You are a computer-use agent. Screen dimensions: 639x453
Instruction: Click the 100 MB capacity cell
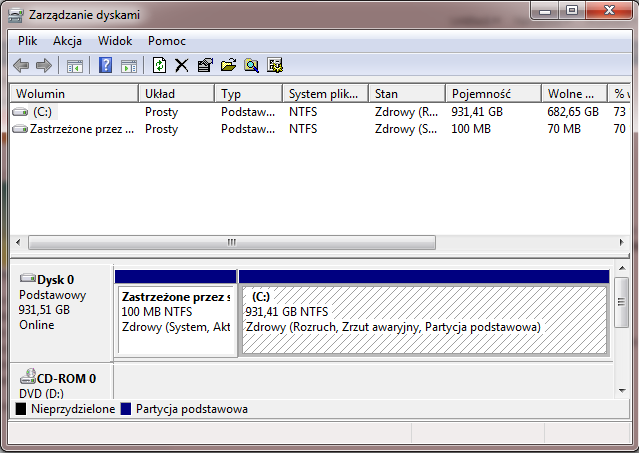pos(471,129)
